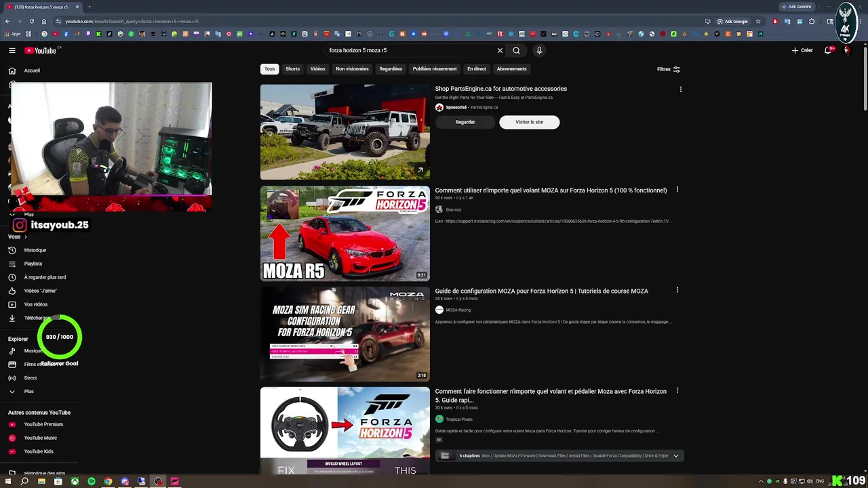Open Windows Start menu
Viewport: 868px width, 488px height.
(x=7, y=481)
